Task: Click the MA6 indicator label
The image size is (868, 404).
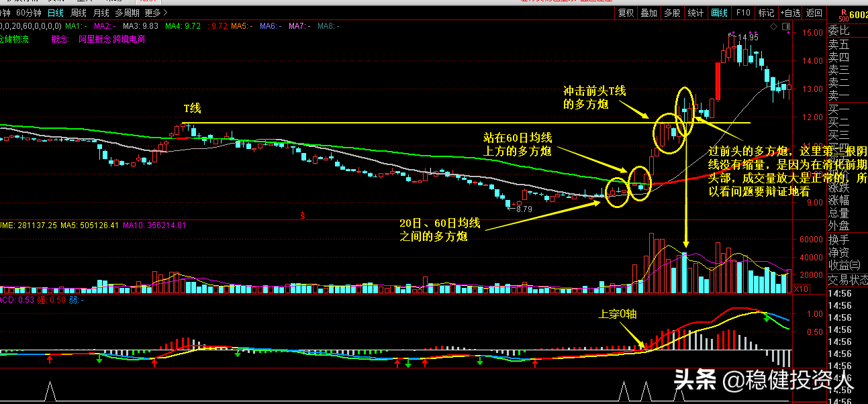Action: 270,26
